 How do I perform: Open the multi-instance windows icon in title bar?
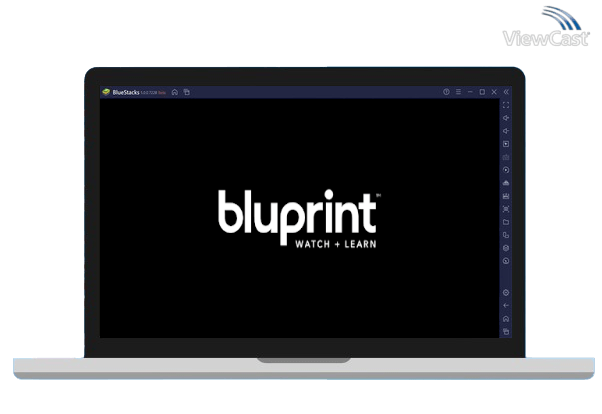click(x=187, y=92)
